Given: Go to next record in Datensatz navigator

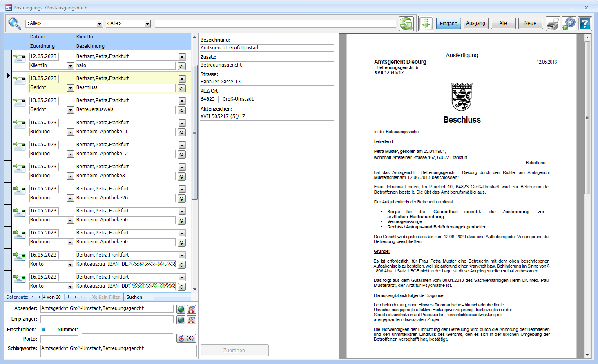Looking at the screenshot, I should tap(69, 297).
